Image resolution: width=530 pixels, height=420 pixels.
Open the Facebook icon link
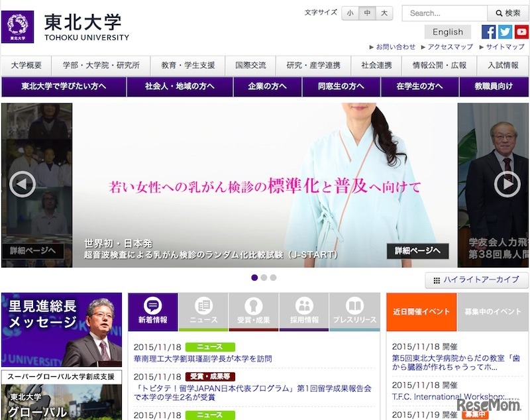[488, 32]
